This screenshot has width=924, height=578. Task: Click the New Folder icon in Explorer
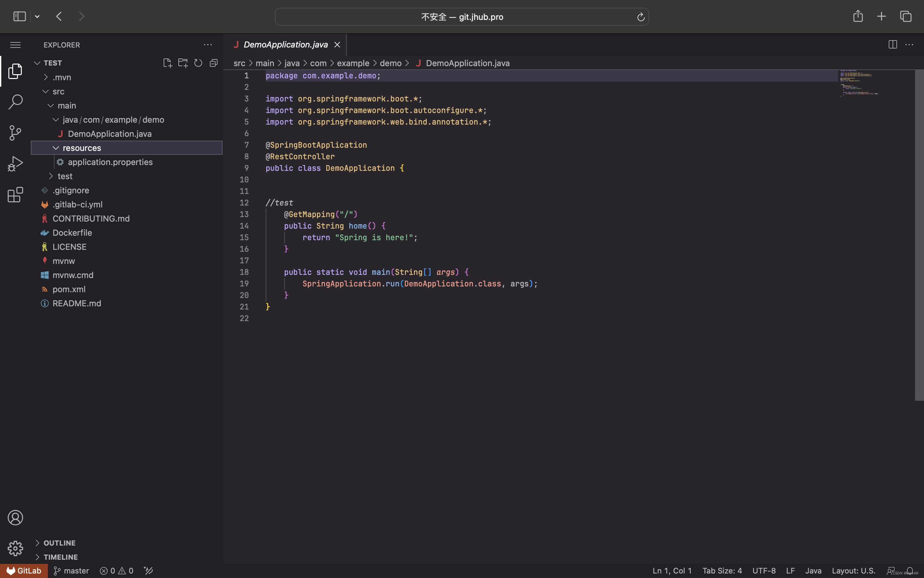pyautogui.click(x=183, y=63)
